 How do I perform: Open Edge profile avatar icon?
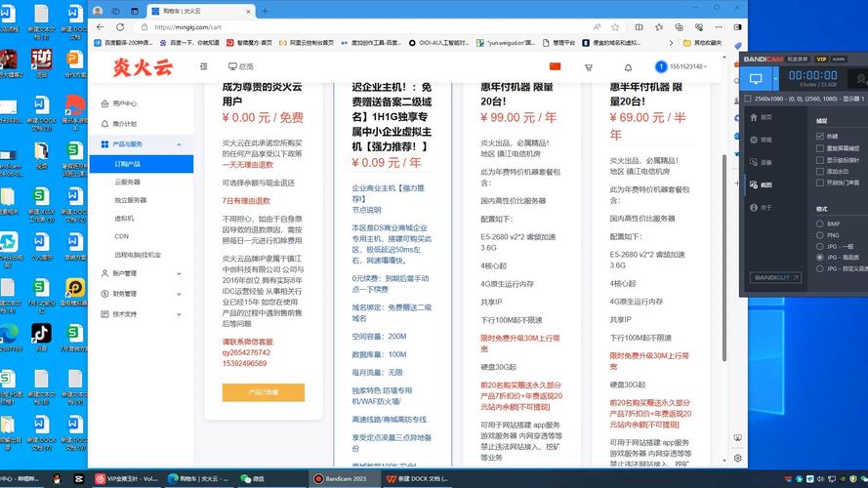click(x=98, y=11)
